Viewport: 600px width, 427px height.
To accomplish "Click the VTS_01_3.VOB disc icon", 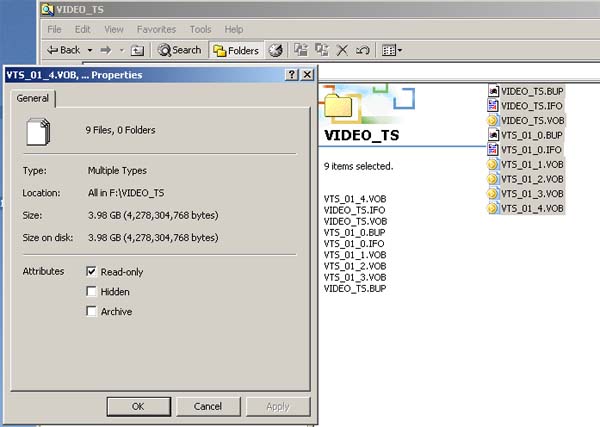I will (x=493, y=194).
